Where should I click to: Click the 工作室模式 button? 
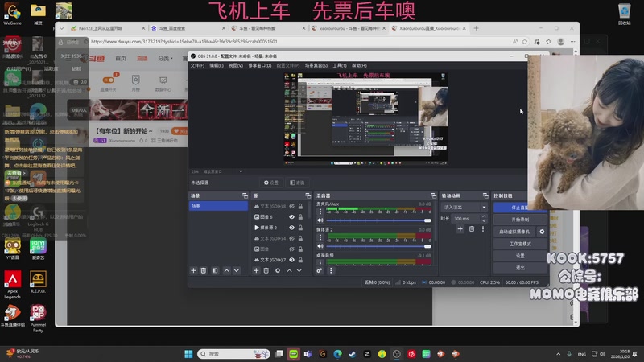coord(520,244)
